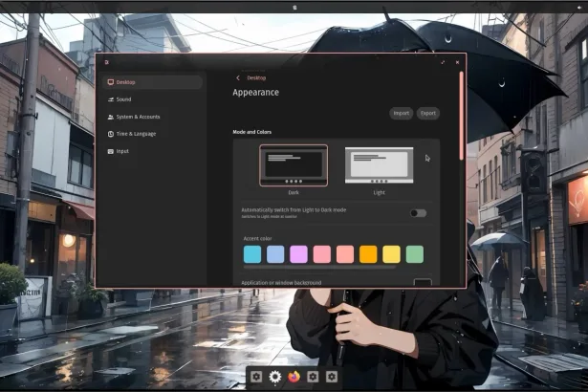Click the System & Accounts people icon

click(x=112, y=117)
